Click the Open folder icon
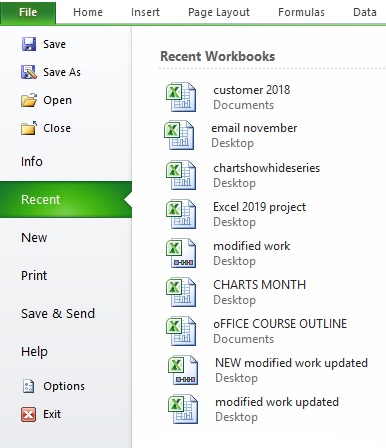386x448 pixels. coord(29,100)
